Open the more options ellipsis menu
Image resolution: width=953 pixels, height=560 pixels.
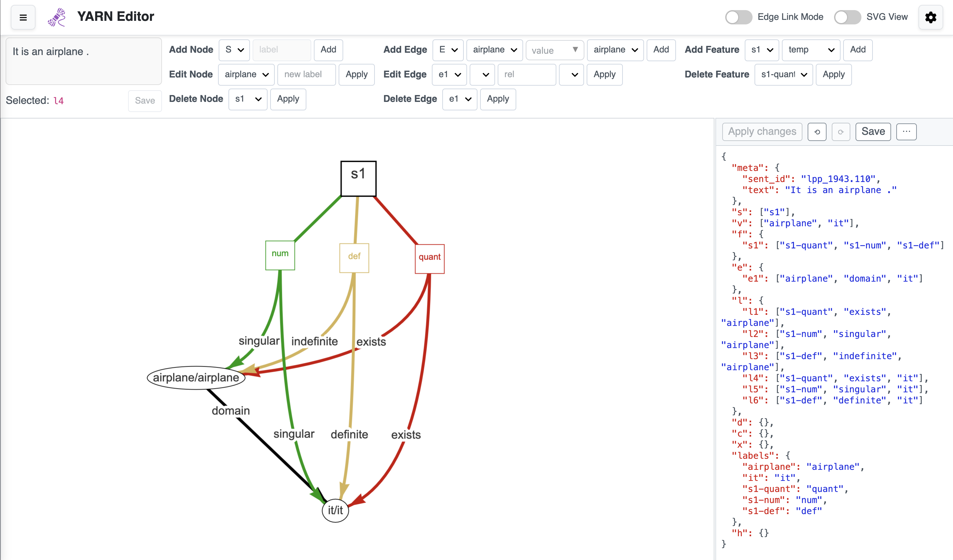coord(906,132)
